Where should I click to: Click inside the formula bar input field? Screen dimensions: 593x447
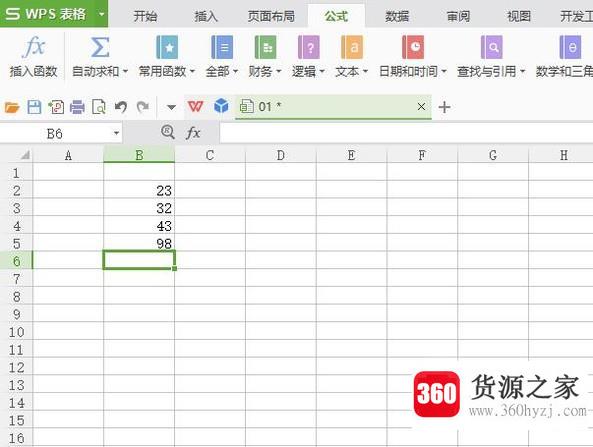click(406, 133)
